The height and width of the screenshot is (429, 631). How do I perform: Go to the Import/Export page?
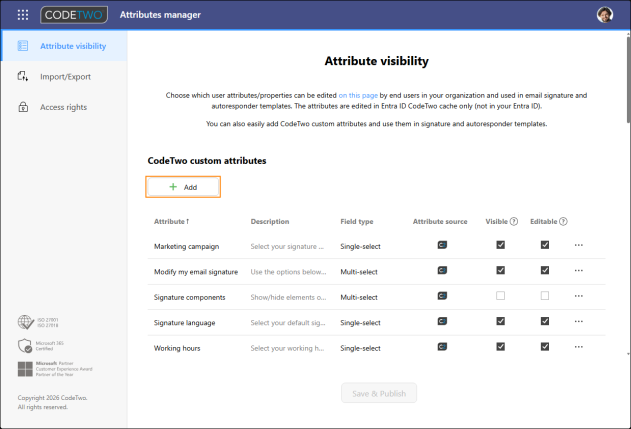[x=64, y=76]
